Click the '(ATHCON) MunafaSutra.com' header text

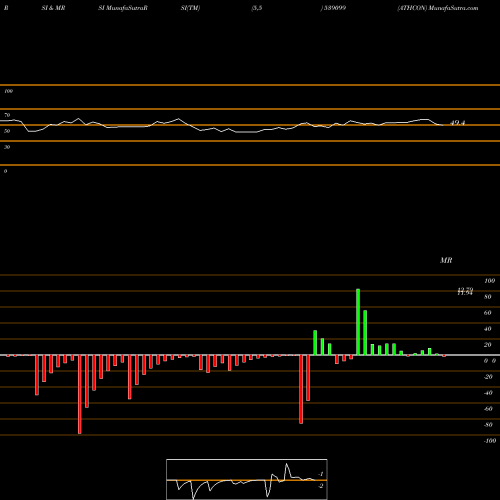click(438, 8)
